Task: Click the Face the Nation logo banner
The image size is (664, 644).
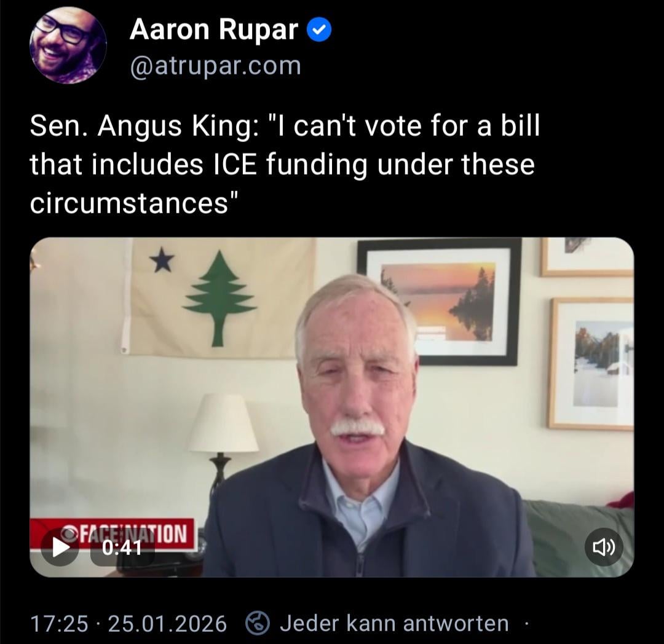Action: (x=113, y=535)
